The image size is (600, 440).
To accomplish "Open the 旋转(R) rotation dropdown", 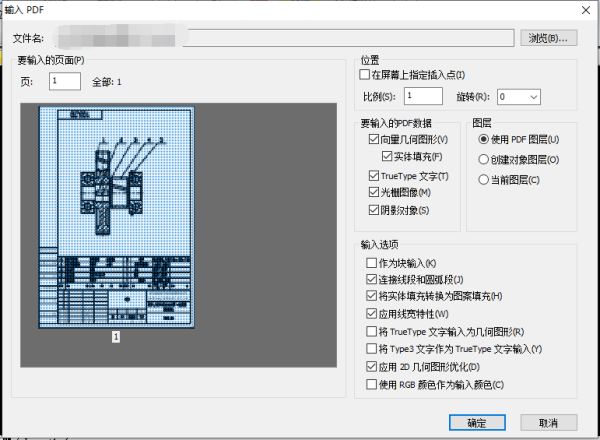I will coord(518,97).
